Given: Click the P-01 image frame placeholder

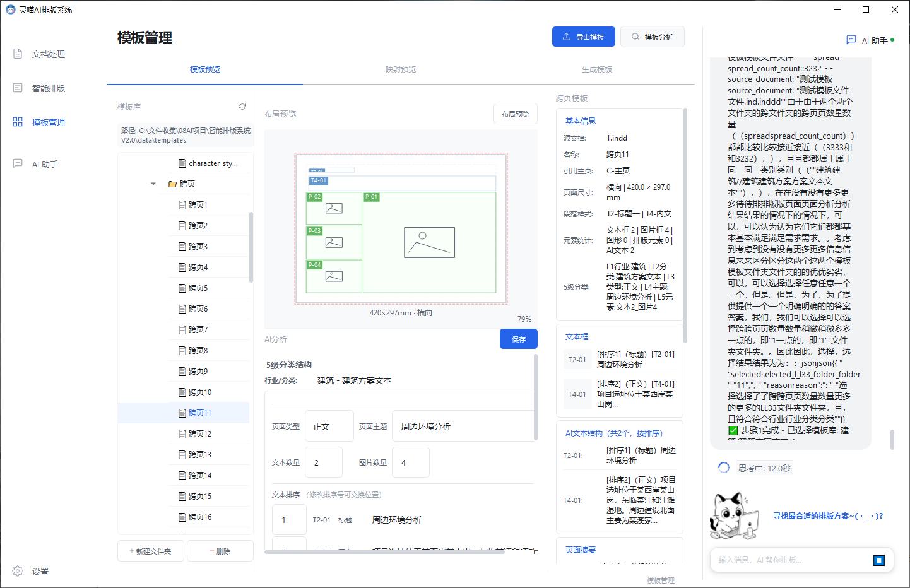Looking at the screenshot, I should click(x=429, y=243).
